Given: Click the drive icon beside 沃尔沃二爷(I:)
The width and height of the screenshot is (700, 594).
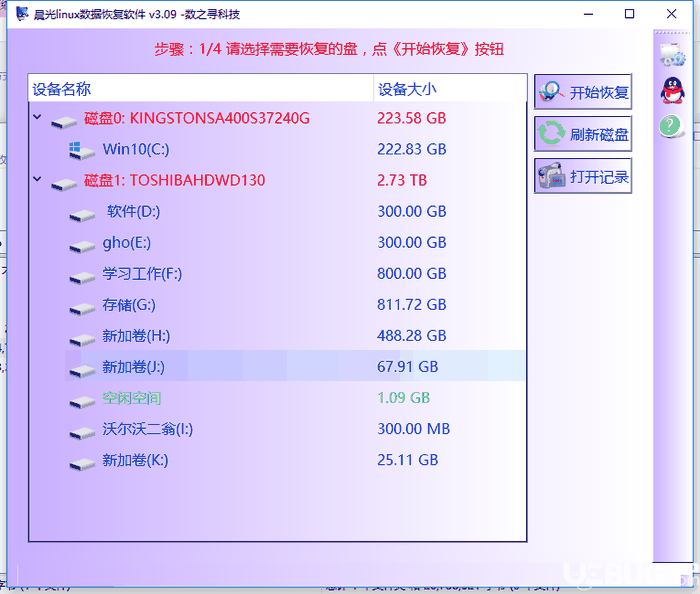Looking at the screenshot, I should (82, 433).
